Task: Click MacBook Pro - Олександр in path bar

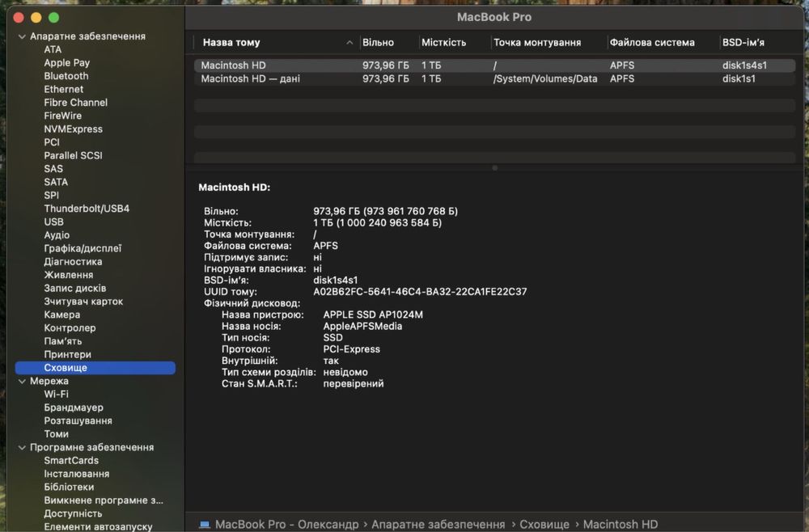Action: (287, 524)
